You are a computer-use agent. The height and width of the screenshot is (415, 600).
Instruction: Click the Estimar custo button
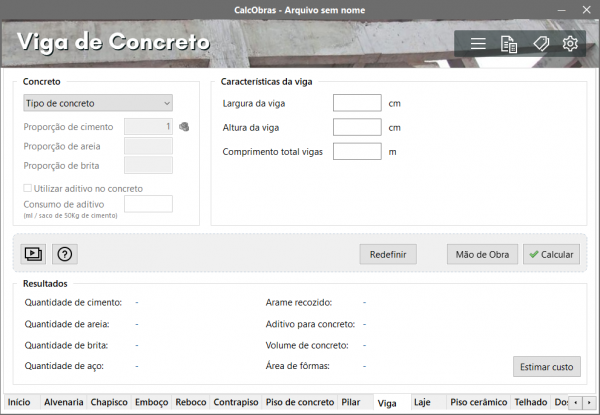click(x=546, y=367)
